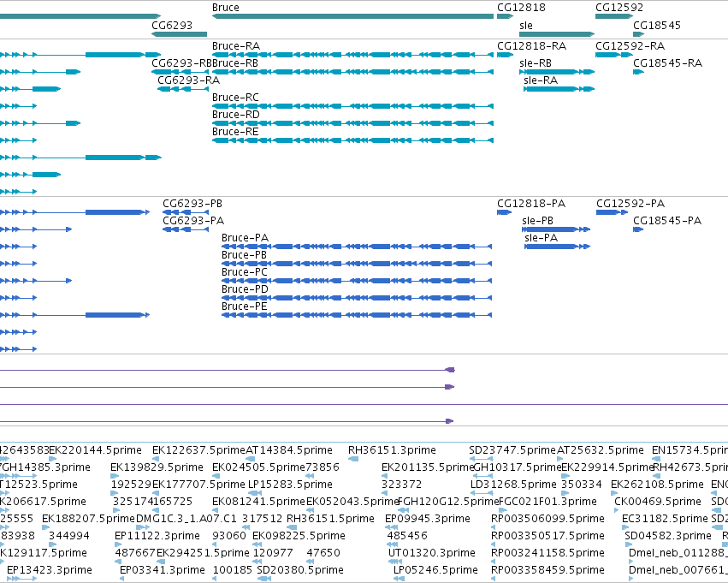728x583 pixels.
Task: Open the CG12818 gene label
Action: (x=521, y=8)
